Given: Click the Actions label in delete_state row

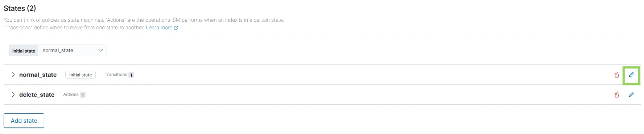Looking at the screenshot, I should 71,95.
